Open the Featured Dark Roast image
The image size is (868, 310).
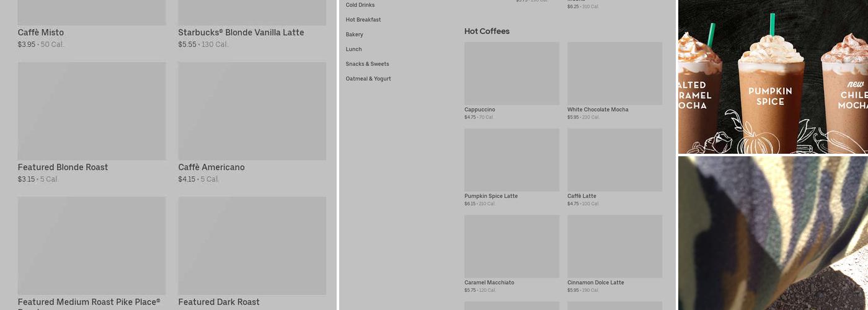(252, 246)
